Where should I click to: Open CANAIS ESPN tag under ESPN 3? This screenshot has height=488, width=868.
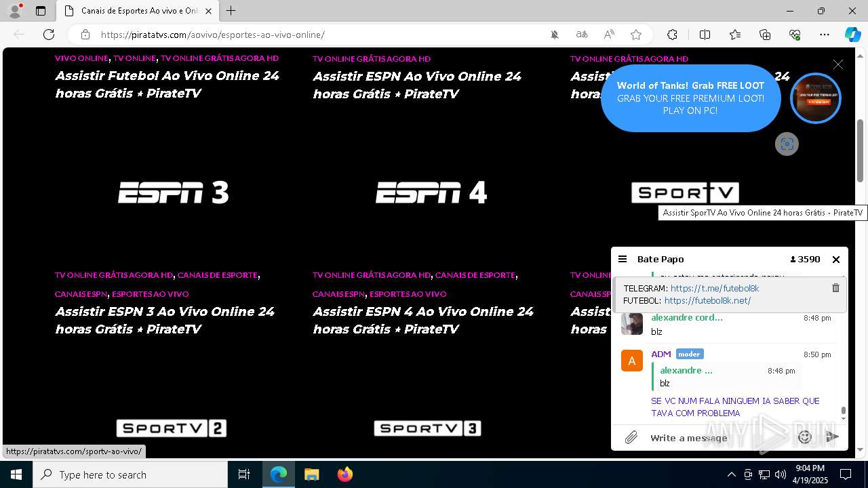[x=81, y=294]
